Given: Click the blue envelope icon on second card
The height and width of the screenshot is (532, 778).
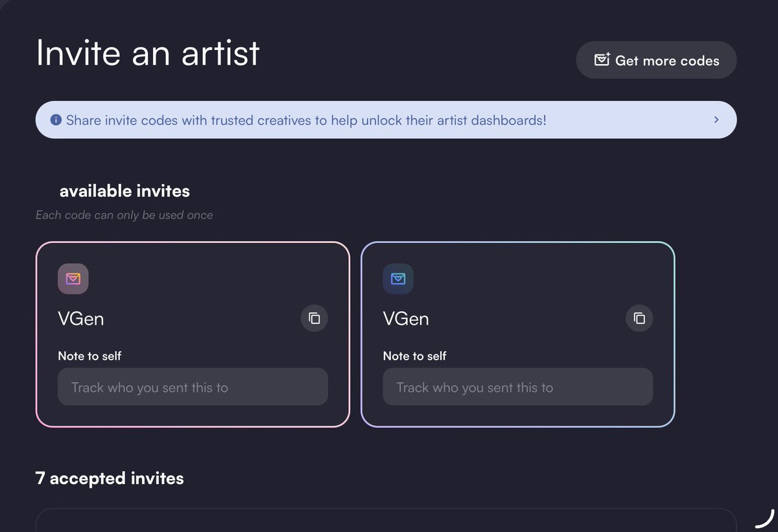Looking at the screenshot, I should (398, 279).
